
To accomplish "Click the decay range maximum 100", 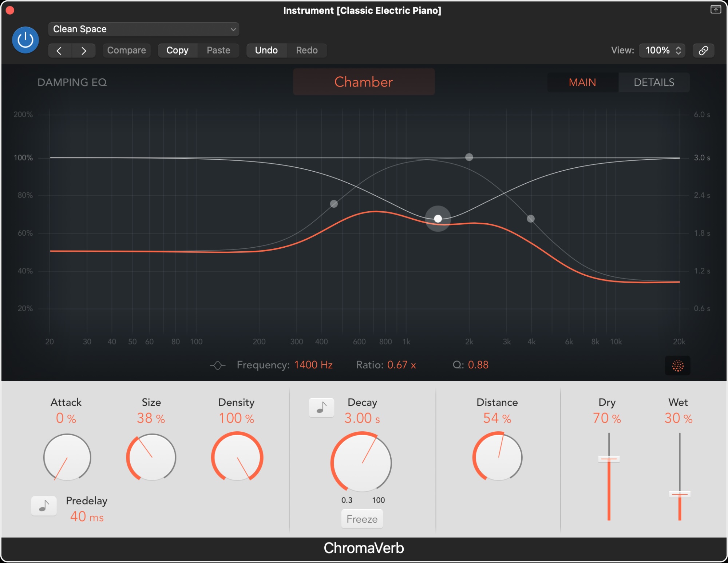I will tap(379, 500).
